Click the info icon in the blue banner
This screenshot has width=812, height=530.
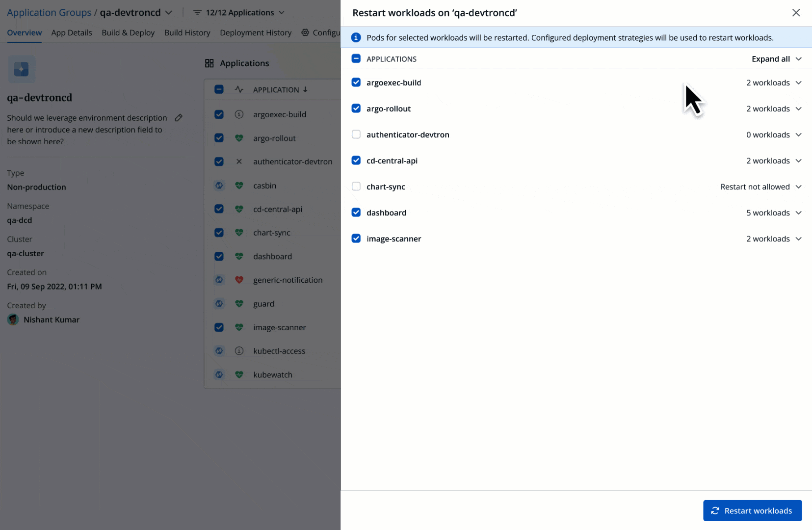(356, 38)
